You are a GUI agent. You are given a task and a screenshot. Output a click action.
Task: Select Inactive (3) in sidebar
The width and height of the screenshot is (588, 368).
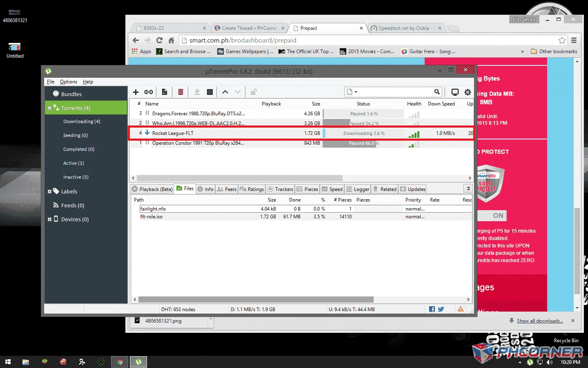(x=76, y=177)
